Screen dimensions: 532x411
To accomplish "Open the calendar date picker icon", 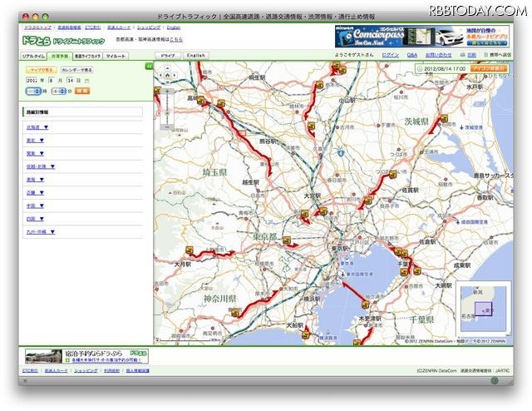I will coord(87,81).
